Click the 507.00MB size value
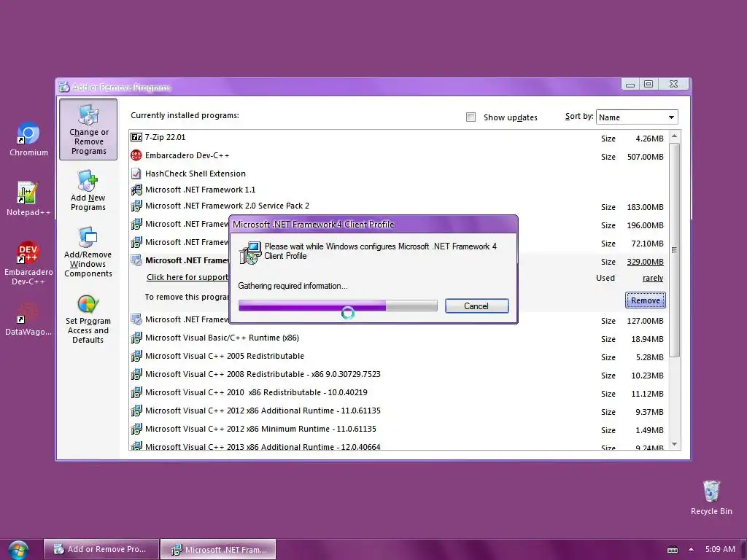 pyautogui.click(x=645, y=157)
